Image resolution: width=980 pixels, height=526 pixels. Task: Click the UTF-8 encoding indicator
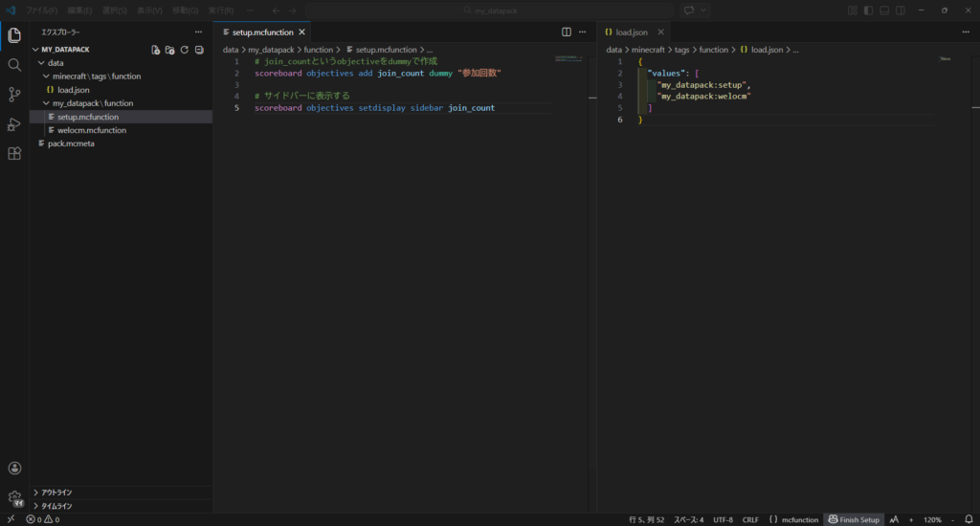pyautogui.click(x=723, y=519)
